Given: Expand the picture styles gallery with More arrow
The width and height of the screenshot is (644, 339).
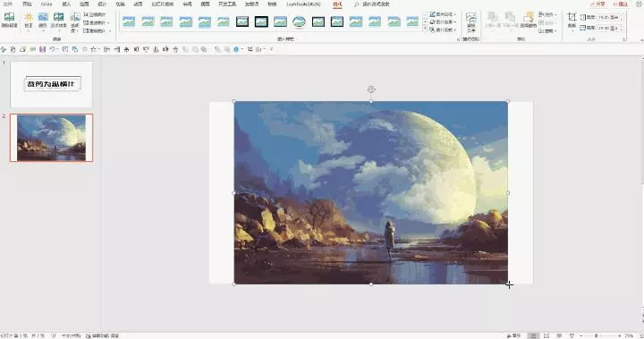Looking at the screenshot, I should click(425, 30).
